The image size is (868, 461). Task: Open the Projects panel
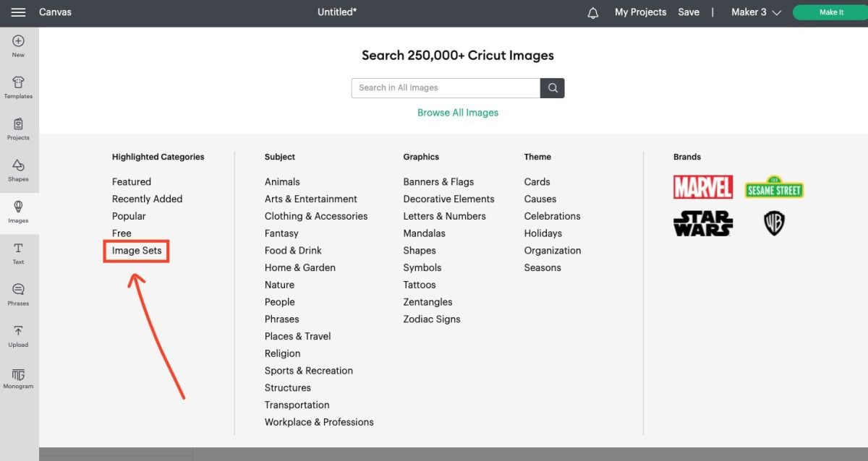[18, 129]
